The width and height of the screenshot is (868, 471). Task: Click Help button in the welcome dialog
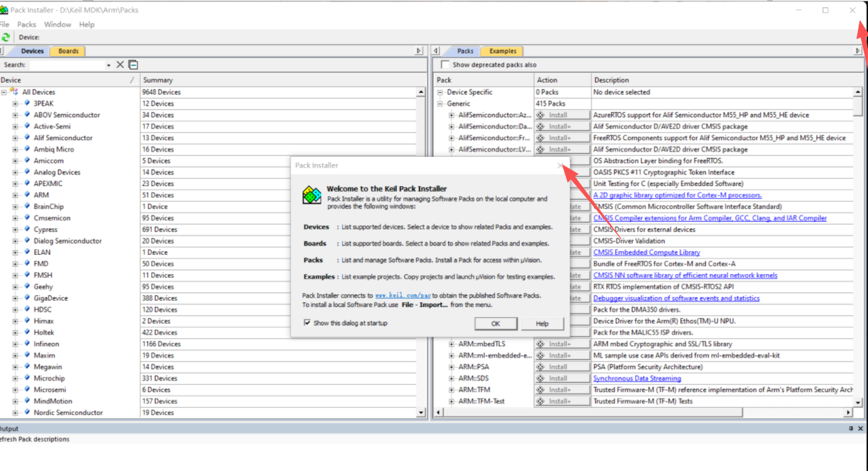(x=542, y=324)
